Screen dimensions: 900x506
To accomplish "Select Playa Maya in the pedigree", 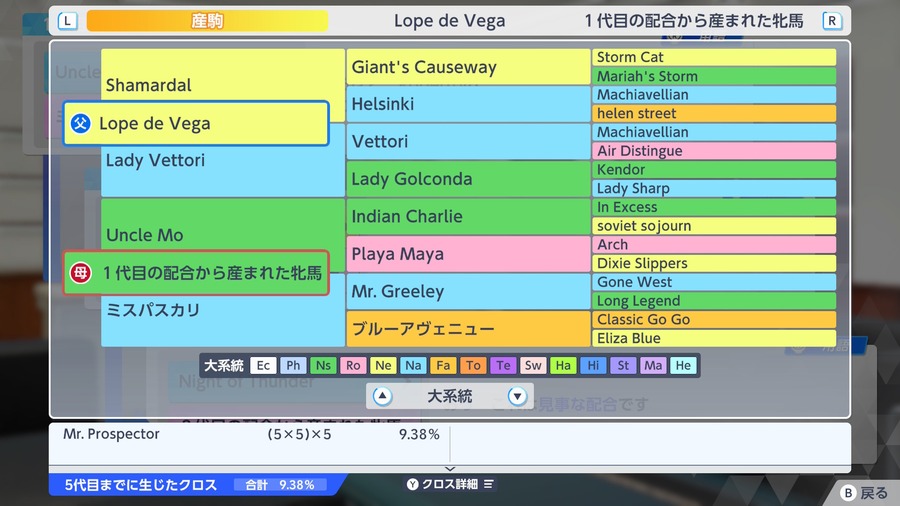I will (x=468, y=254).
